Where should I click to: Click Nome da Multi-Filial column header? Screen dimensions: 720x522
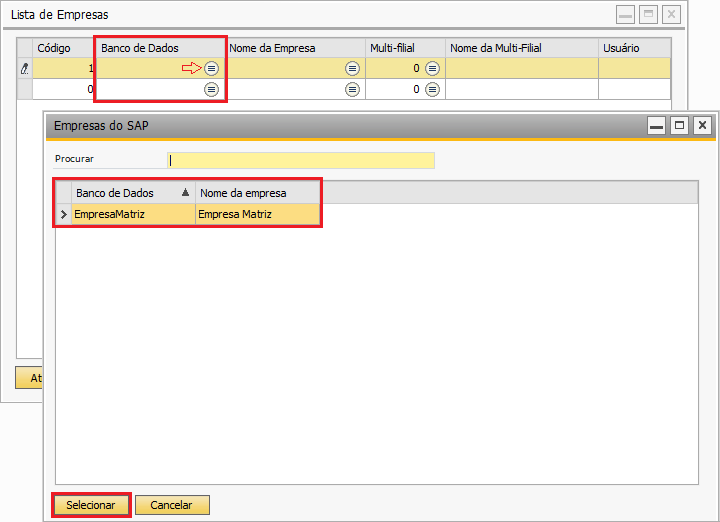click(x=522, y=48)
